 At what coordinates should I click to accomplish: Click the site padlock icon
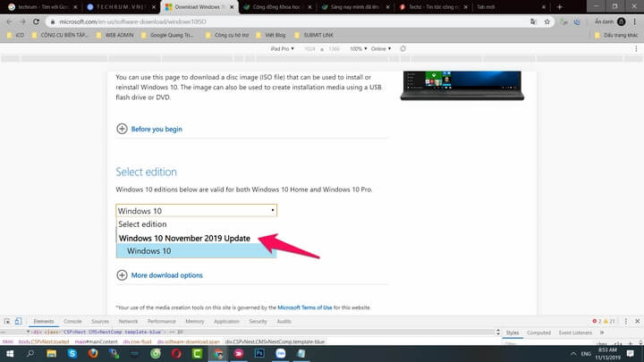coord(53,21)
